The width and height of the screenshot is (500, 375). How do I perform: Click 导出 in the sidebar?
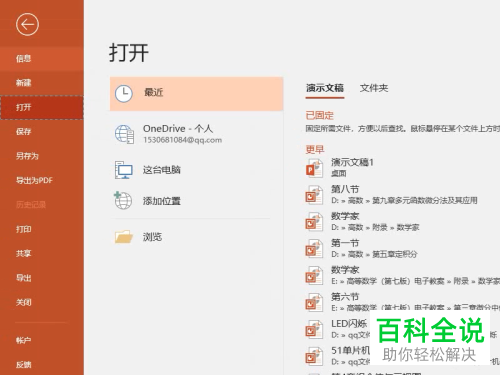click(x=42, y=278)
